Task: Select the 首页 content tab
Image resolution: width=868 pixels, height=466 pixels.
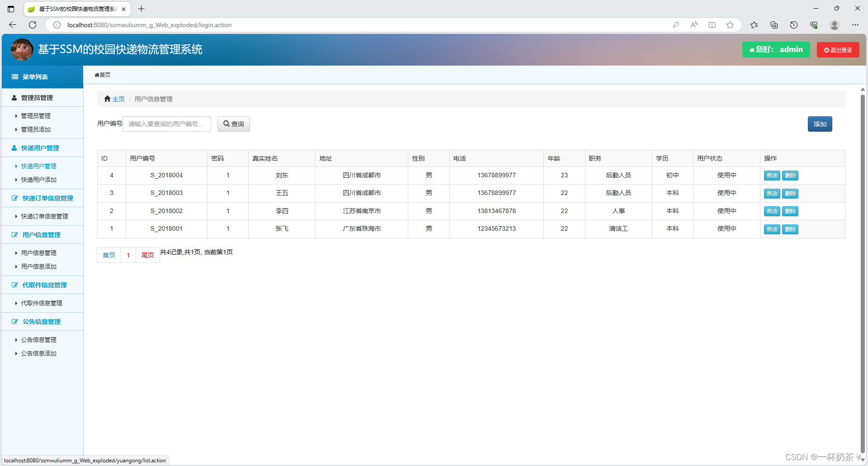Action: click(x=103, y=75)
